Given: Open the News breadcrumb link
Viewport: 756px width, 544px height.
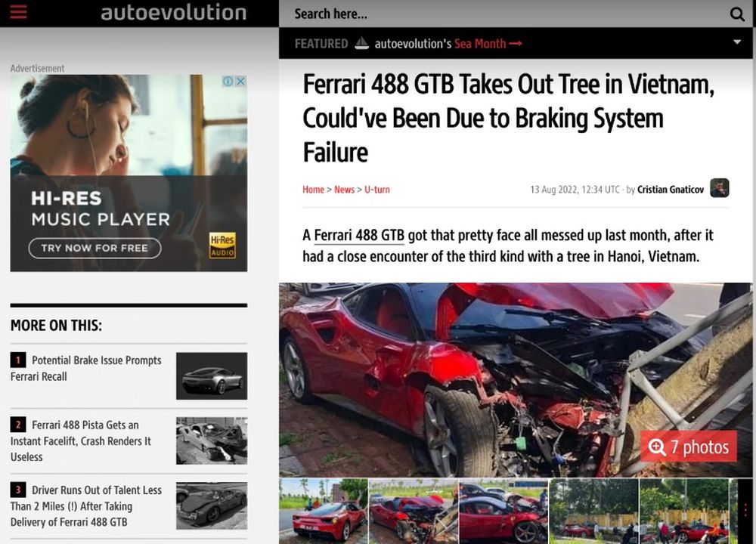Looking at the screenshot, I should [344, 190].
